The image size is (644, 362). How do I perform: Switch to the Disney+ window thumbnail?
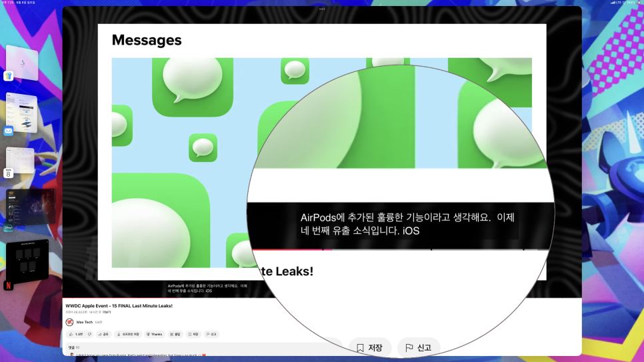pyautogui.click(x=31, y=207)
